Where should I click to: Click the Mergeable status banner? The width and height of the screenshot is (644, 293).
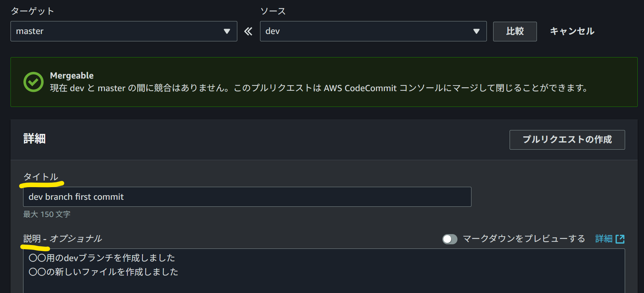click(x=322, y=82)
